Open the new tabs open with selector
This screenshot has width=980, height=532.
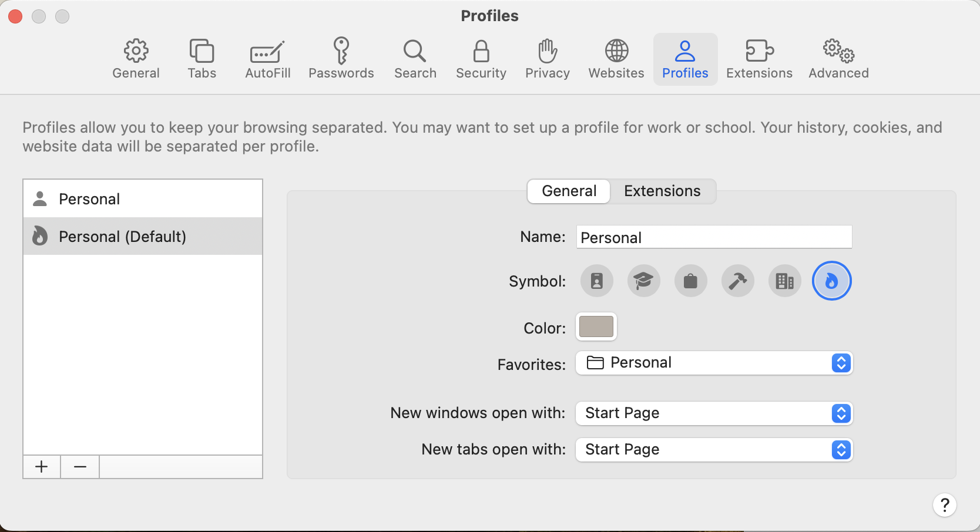point(841,450)
